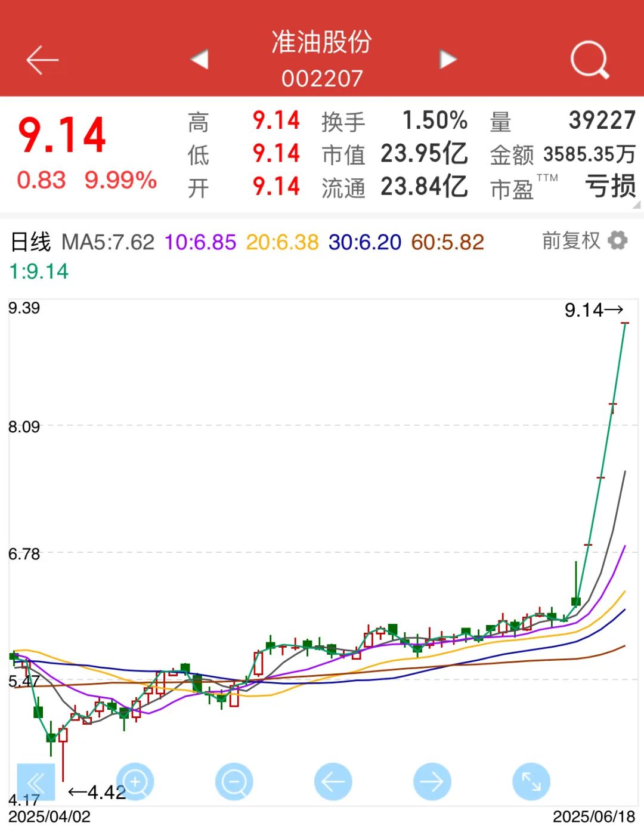Tap the amount value 3585.35万

590,154
